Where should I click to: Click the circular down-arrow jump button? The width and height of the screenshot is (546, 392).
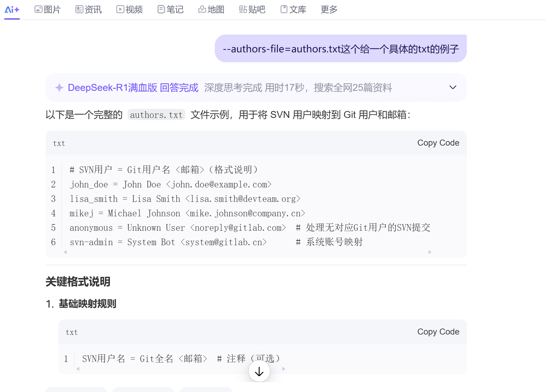click(259, 371)
